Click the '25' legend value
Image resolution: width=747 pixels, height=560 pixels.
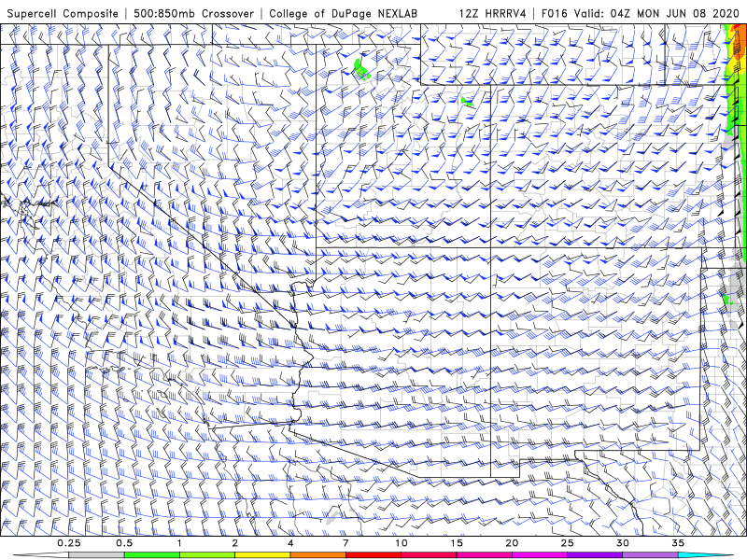(x=567, y=543)
